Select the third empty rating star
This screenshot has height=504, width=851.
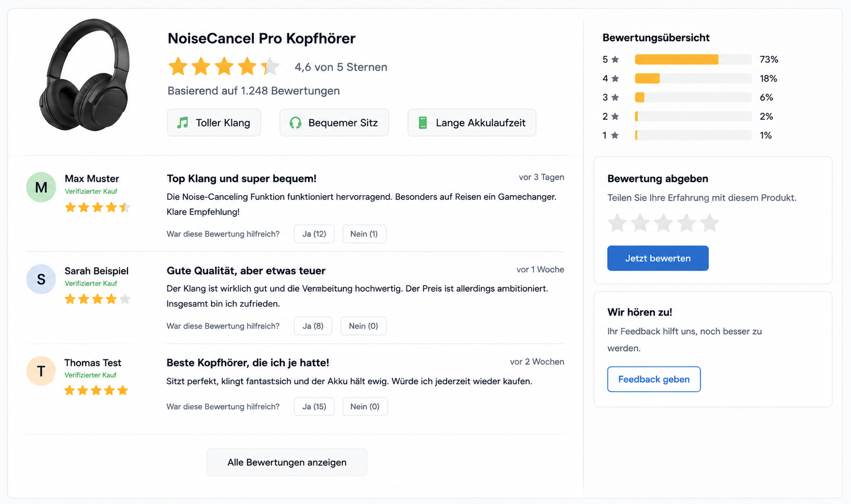click(663, 223)
